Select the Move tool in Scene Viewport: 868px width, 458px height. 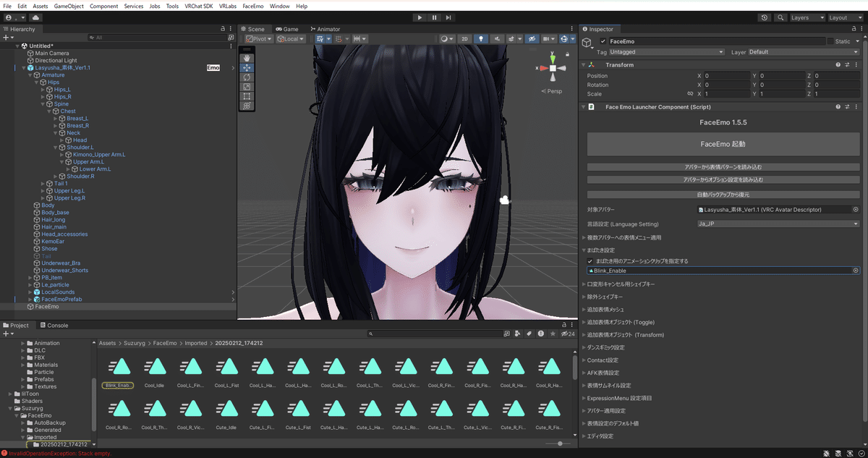[247, 67]
